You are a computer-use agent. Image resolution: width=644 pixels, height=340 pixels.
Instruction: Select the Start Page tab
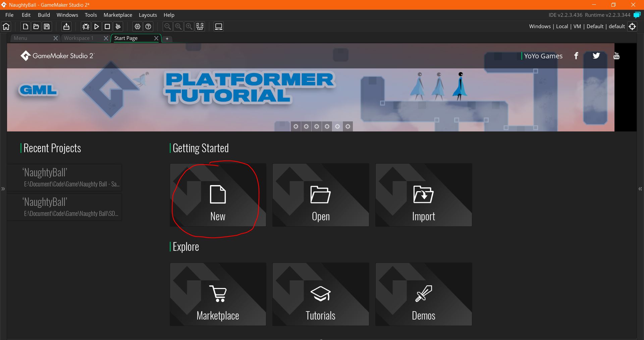point(126,38)
